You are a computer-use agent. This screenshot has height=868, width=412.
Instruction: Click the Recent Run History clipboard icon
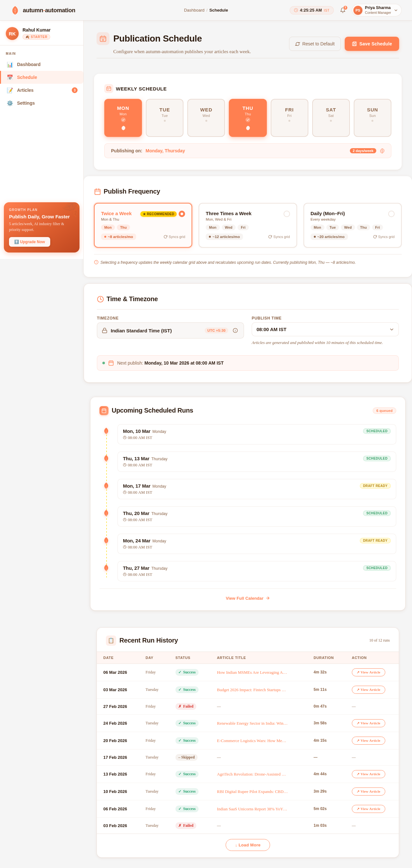pos(111,640)
